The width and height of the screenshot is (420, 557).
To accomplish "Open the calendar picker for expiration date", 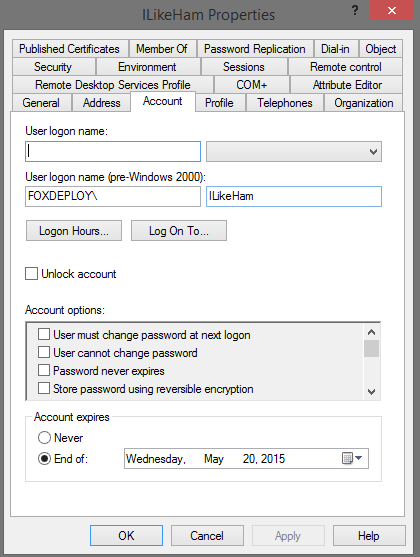I will pyautogui.click(x=347, y=458).
